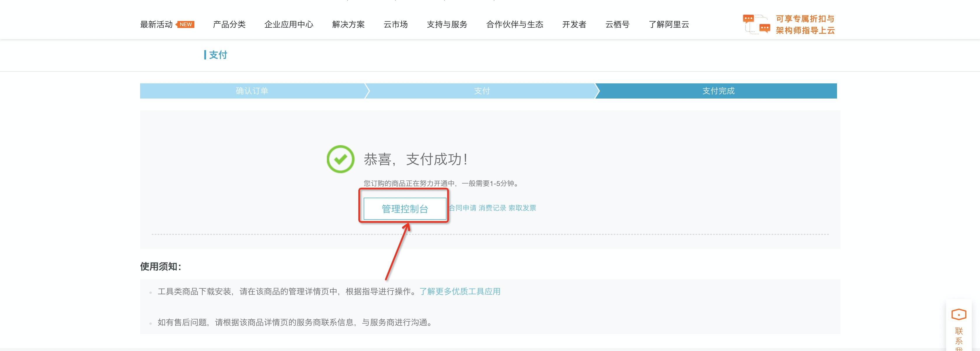This screenshot has height=351, width=980.
Task: Select the 确认订单 progress step
Action: point(252,91)
